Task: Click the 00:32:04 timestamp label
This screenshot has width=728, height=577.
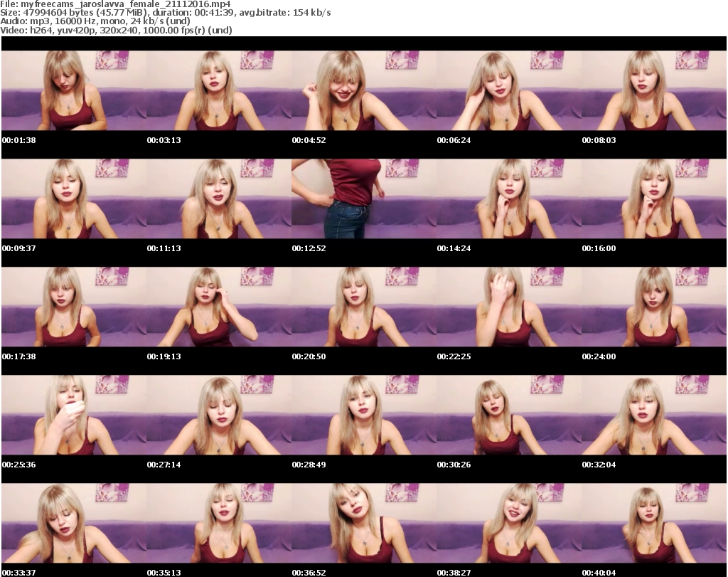Action: coord(599,465)
